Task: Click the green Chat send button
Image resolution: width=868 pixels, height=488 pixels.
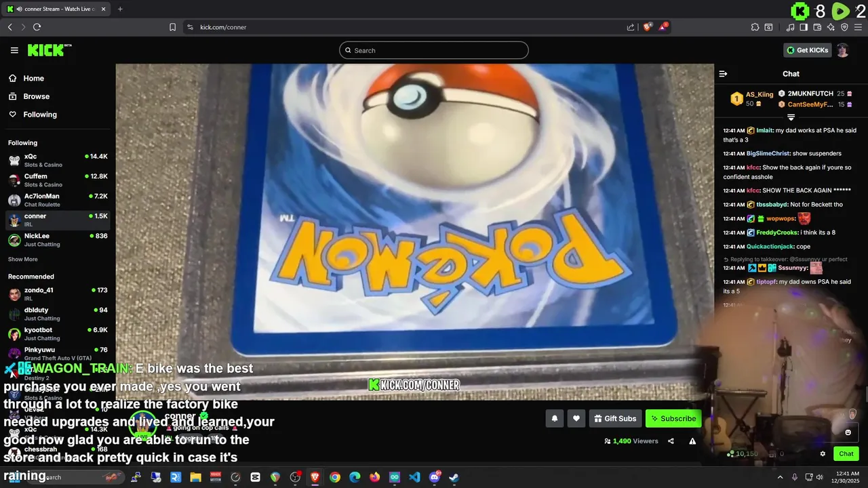Action: click(846, 454)
